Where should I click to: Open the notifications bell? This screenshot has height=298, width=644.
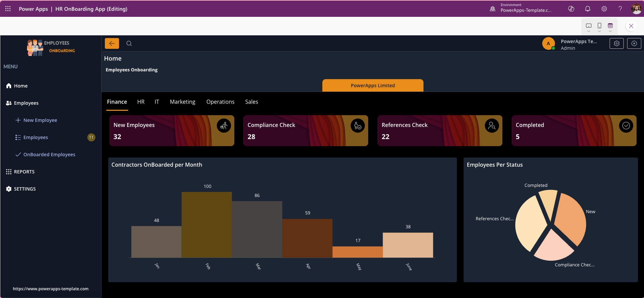coord(588,9)
